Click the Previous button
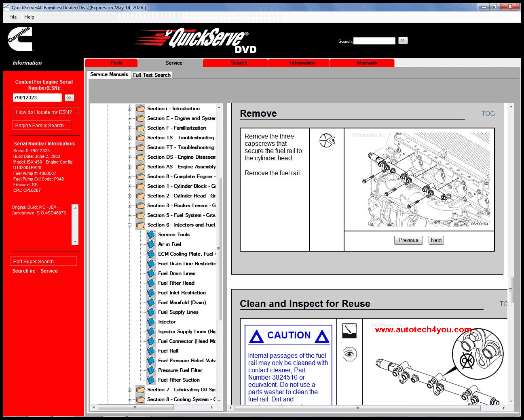 point(408,240)
